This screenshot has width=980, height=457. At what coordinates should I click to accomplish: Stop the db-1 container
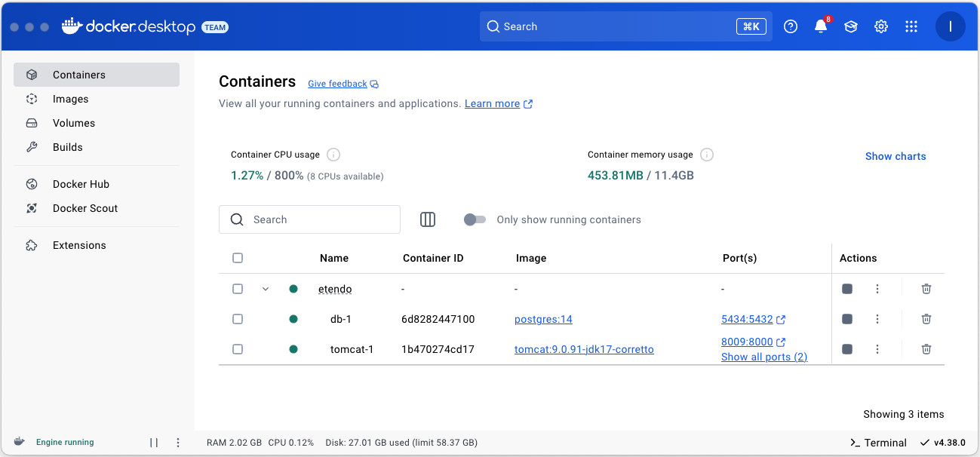[x=847, y=319]
